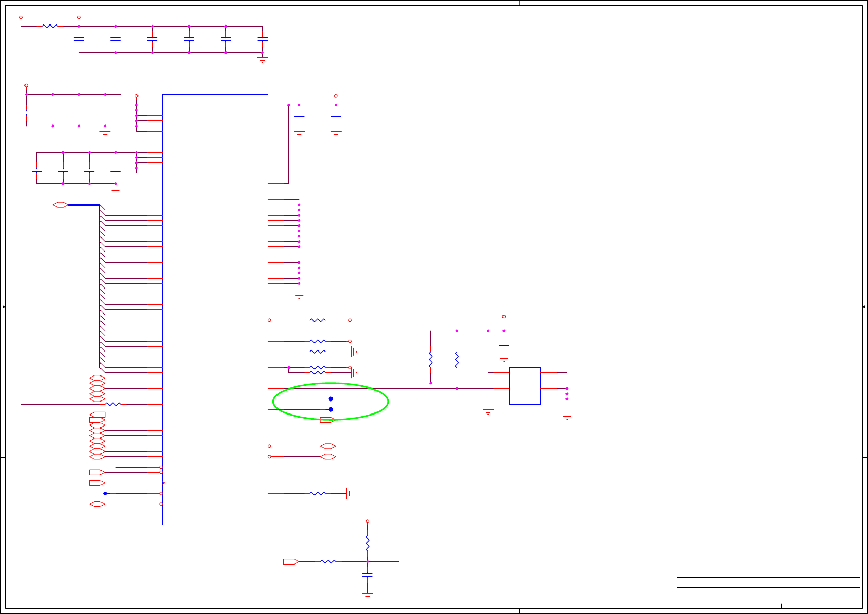Select the large central IC body outline
The height and width of the screenshot is (614, 868).
[215, 310]
